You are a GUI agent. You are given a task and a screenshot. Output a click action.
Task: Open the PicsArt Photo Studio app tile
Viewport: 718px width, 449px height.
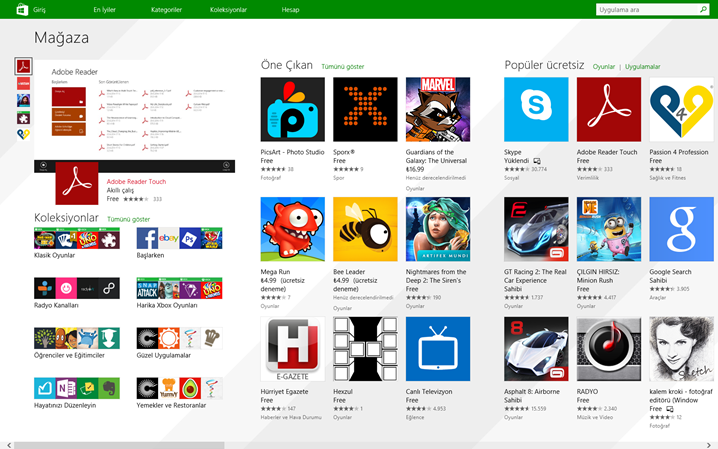(293, 109)
